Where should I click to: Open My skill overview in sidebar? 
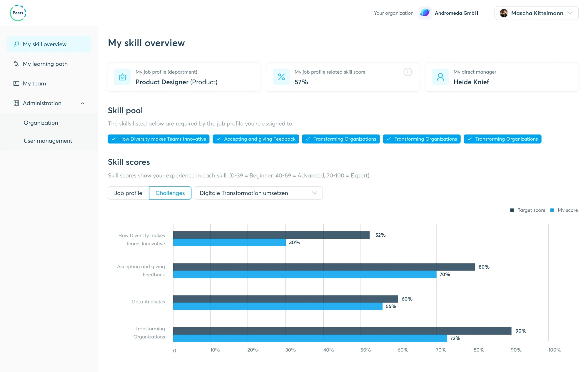[49, 44]
